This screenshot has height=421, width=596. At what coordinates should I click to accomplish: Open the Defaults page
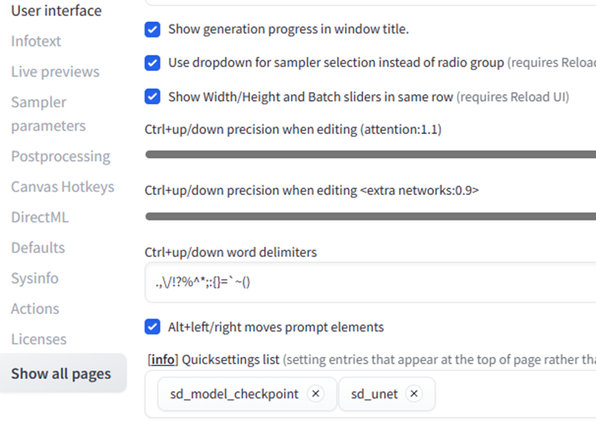[38, 247]
